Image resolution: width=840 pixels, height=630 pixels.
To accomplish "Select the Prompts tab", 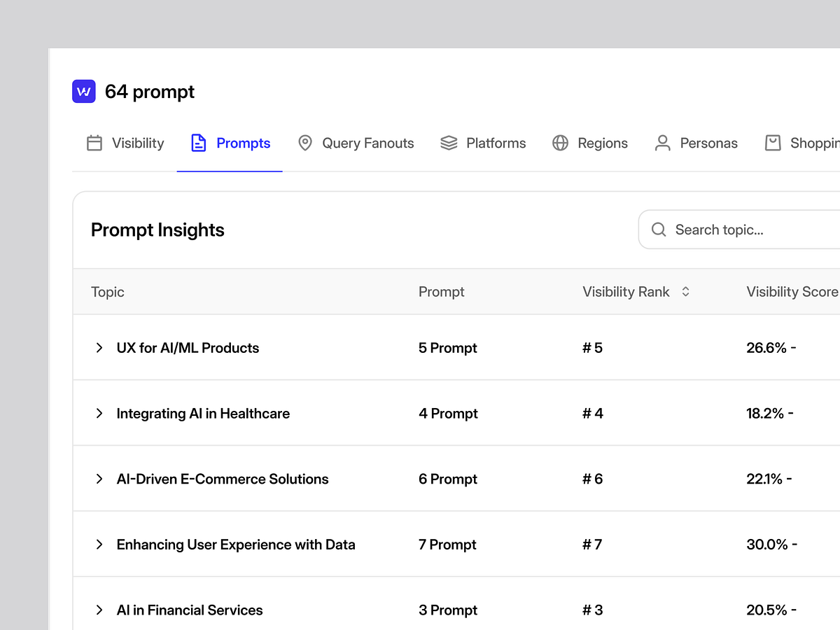I will click(230, 143).
